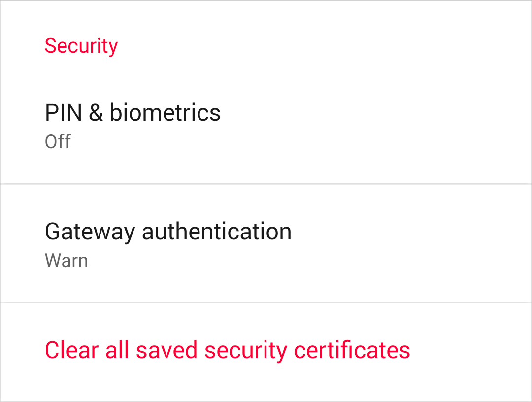This screenshot has width=532, height=402.
Task: Click the word "Gateway" in the second setting
Action: click(x=90, y=232)
